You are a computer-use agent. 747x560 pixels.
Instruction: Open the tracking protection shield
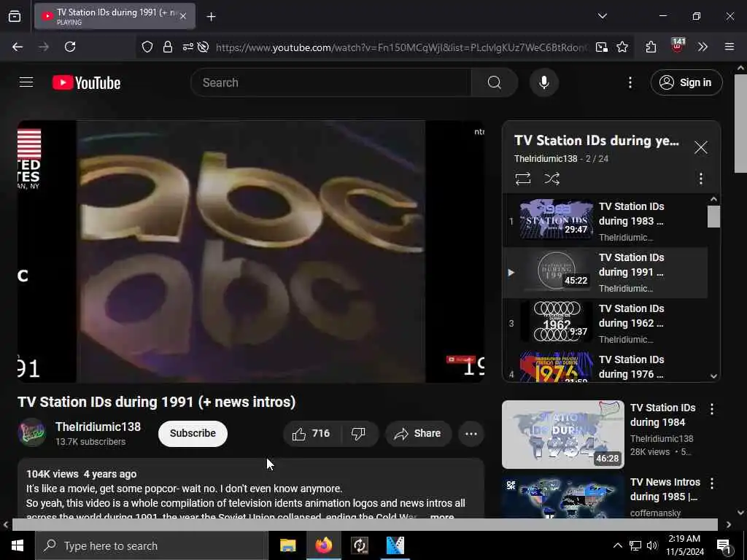[x=147, y=47]
